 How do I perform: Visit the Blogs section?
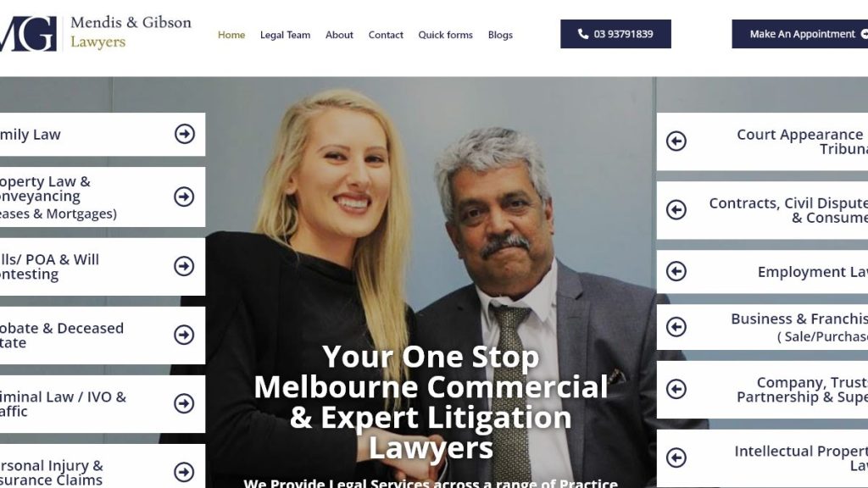pos(500,35)
